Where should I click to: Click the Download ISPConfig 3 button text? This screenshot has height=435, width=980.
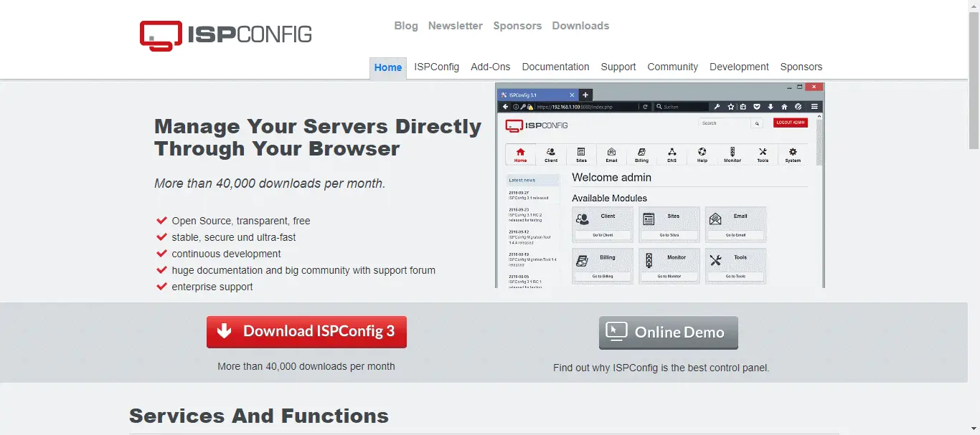[319, 331]
